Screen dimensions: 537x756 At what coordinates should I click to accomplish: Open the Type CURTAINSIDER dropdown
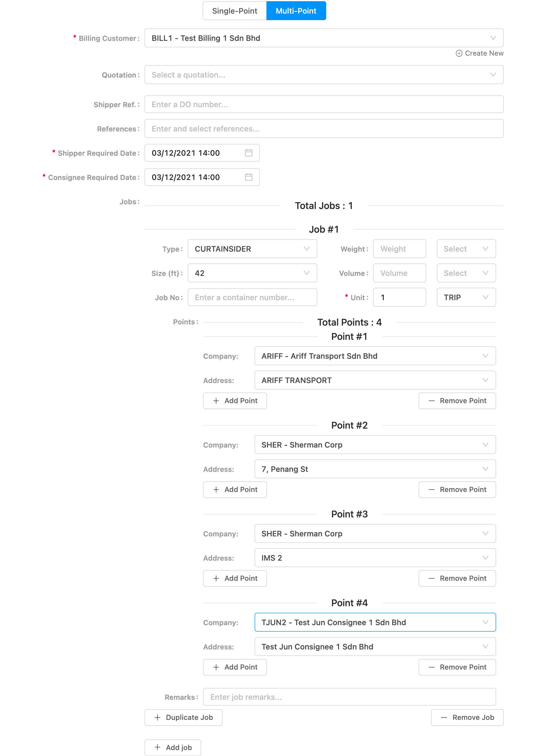tap(252, 249)
